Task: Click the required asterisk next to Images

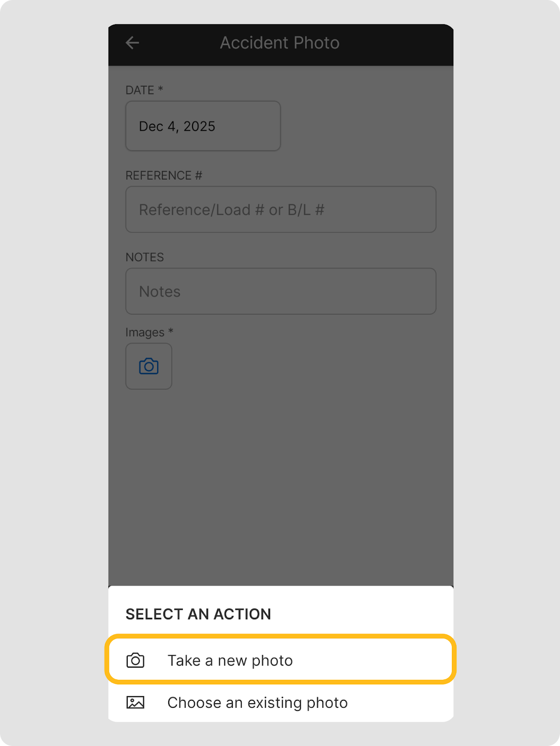Action: 171,332
